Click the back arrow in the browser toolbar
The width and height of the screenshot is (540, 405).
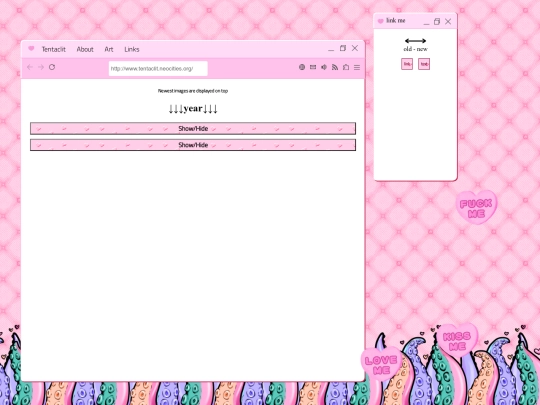tap(30, 67)
